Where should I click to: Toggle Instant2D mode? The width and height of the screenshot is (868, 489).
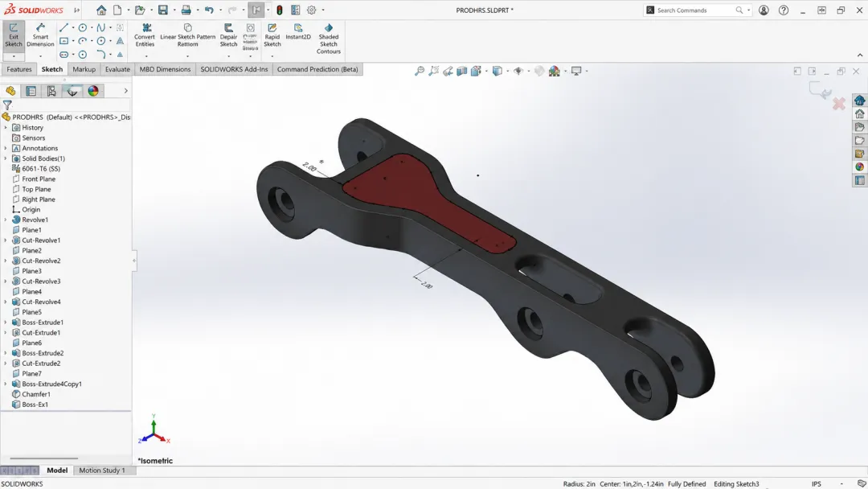click(x=298, y=32)
